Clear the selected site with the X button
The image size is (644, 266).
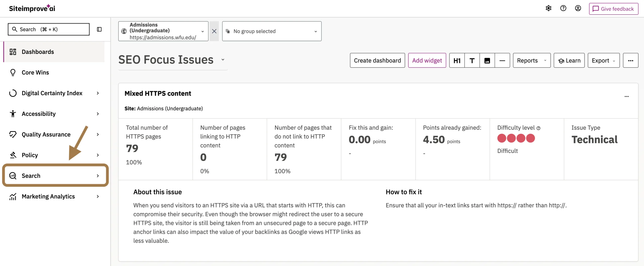(214, 31)
